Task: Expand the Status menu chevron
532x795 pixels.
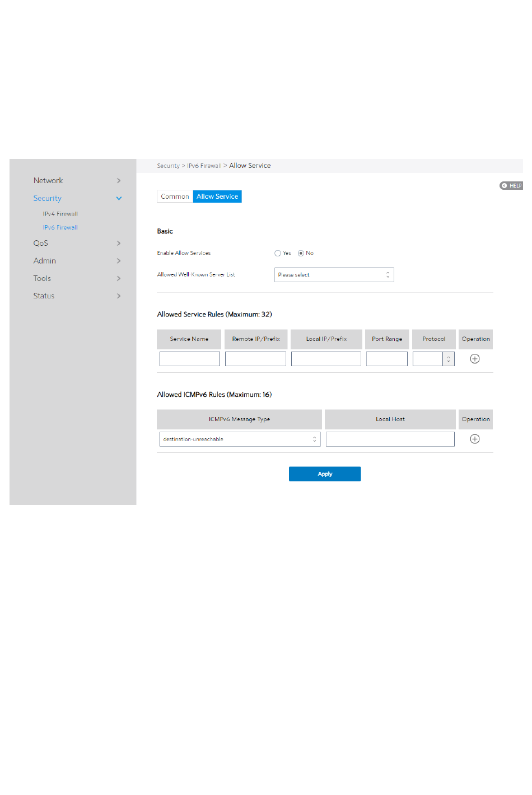Action: point(119,296)
